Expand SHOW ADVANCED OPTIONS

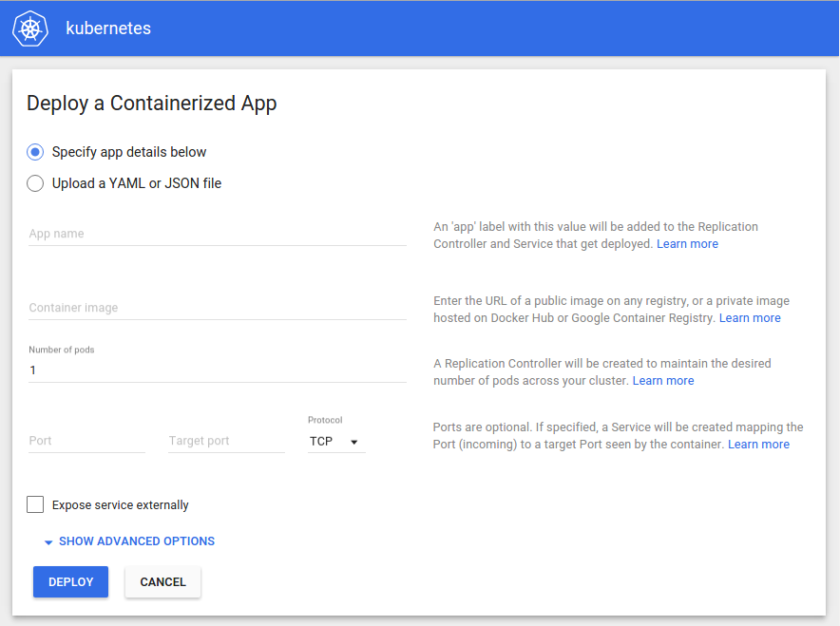(137, 541)
